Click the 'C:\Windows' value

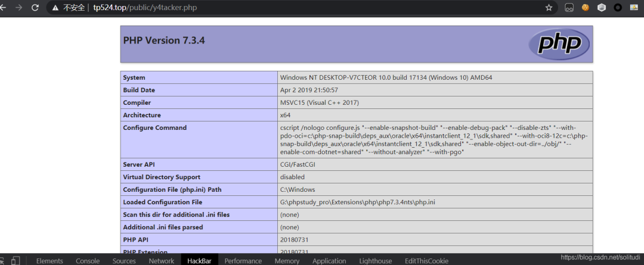coord(298,189)
